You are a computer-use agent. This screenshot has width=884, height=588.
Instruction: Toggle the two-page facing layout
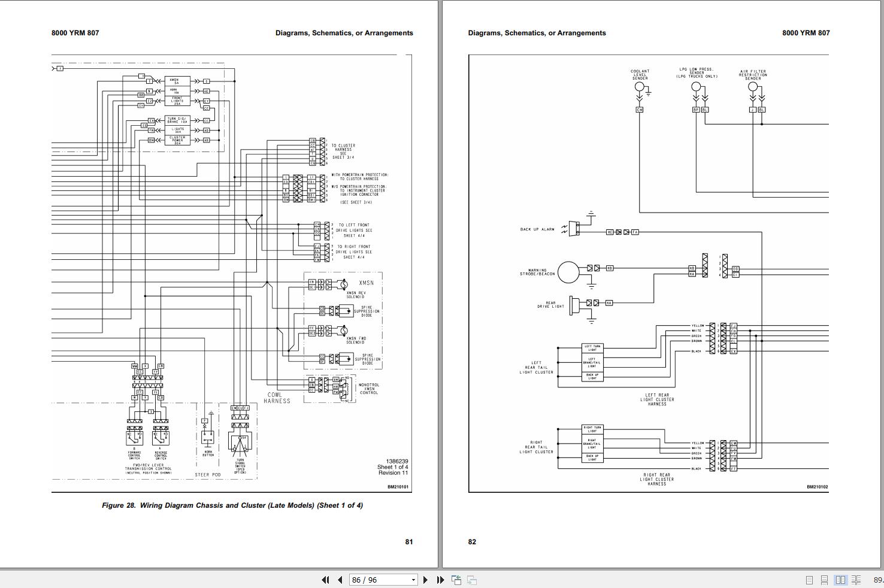pos(840,580)
